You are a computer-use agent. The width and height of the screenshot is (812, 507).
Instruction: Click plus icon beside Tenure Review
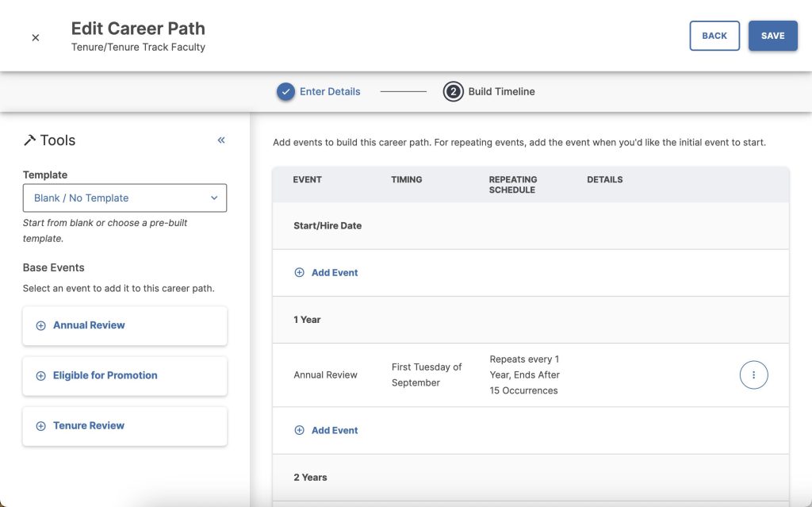(40, 426)
